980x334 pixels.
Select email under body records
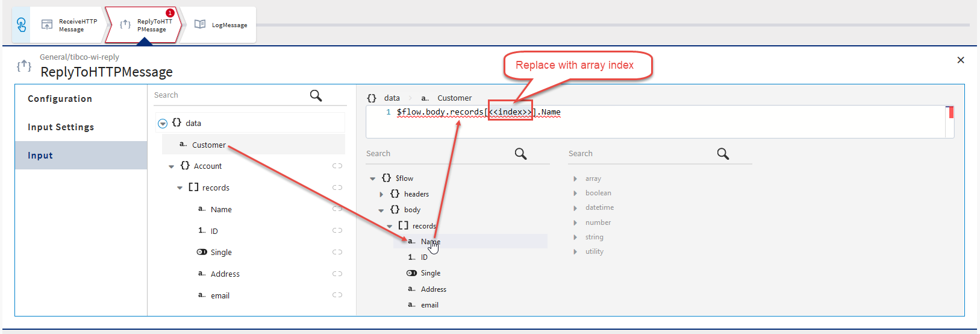pos(429,305)
